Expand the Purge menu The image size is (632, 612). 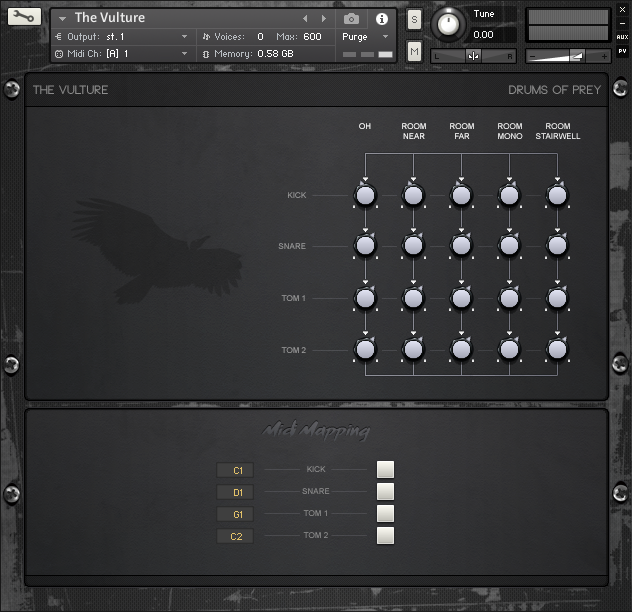tap(385, 36)
